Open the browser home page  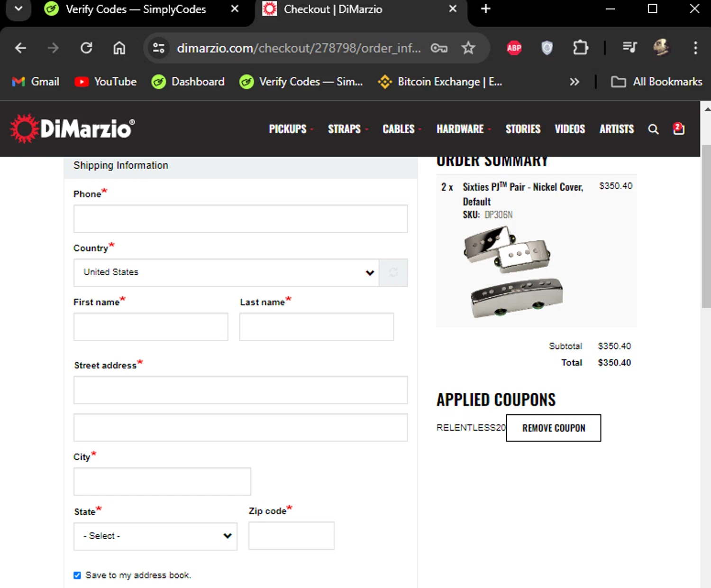(x=119, y=48)
